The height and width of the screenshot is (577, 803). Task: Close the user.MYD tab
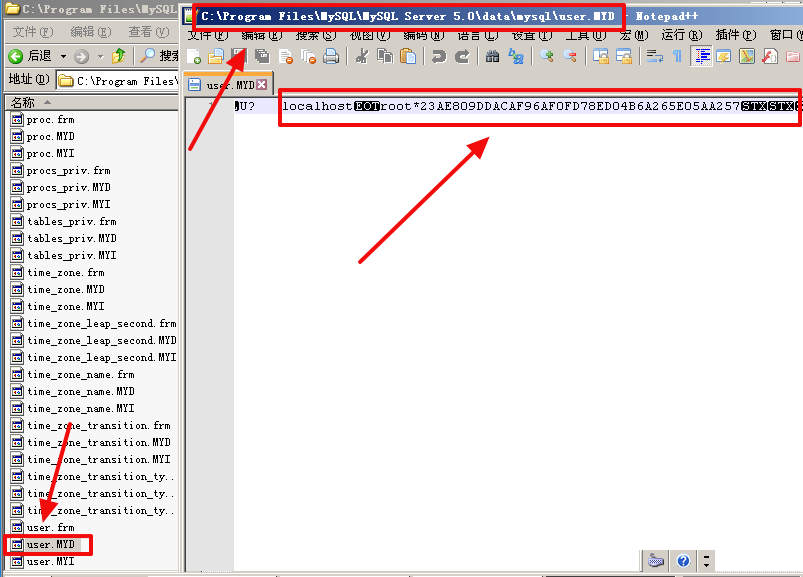coord(262,84)
